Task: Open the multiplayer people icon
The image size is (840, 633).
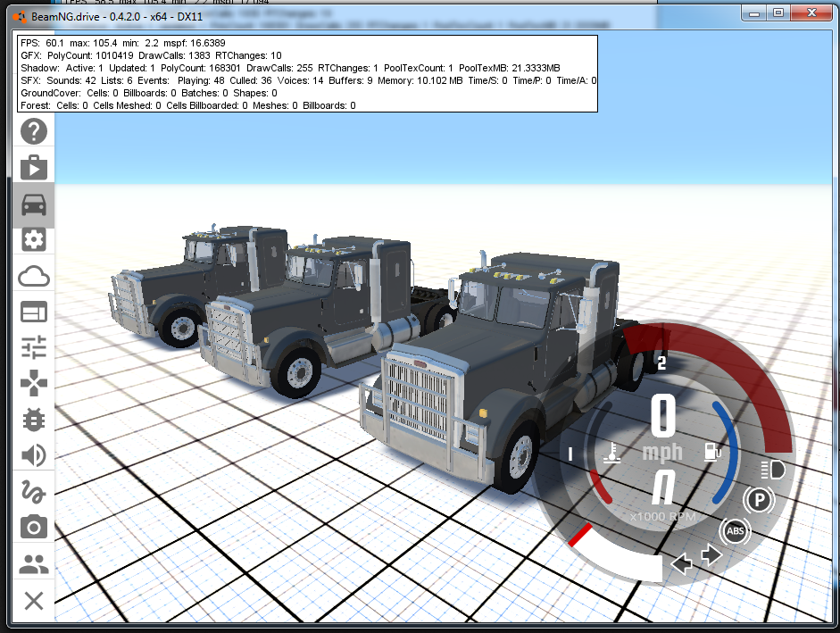Action: (34, 564)
